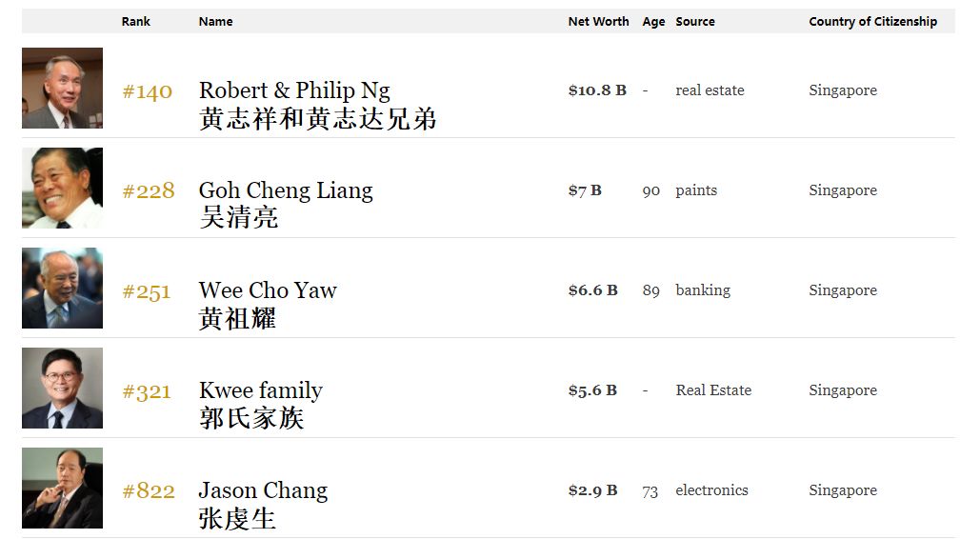Open the photo thumbnail in the #140 row
The width and height of the screenshot is (980, 539).
click(x=62, y=89)
